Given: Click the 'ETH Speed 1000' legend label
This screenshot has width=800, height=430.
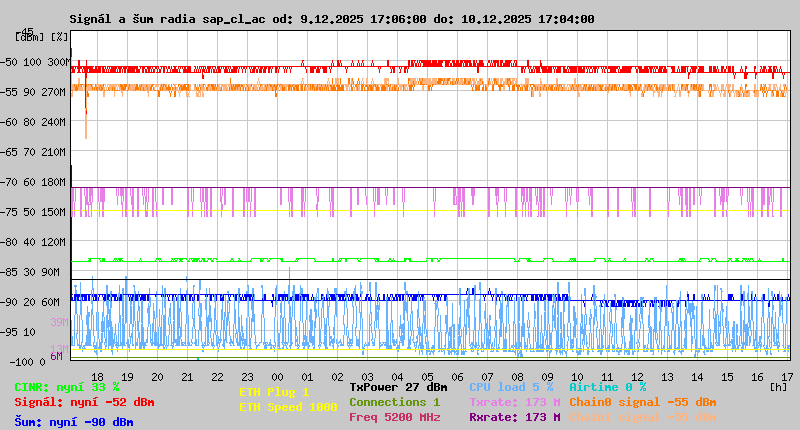Looking at the screenshot, I should click(x=288, y=407).
